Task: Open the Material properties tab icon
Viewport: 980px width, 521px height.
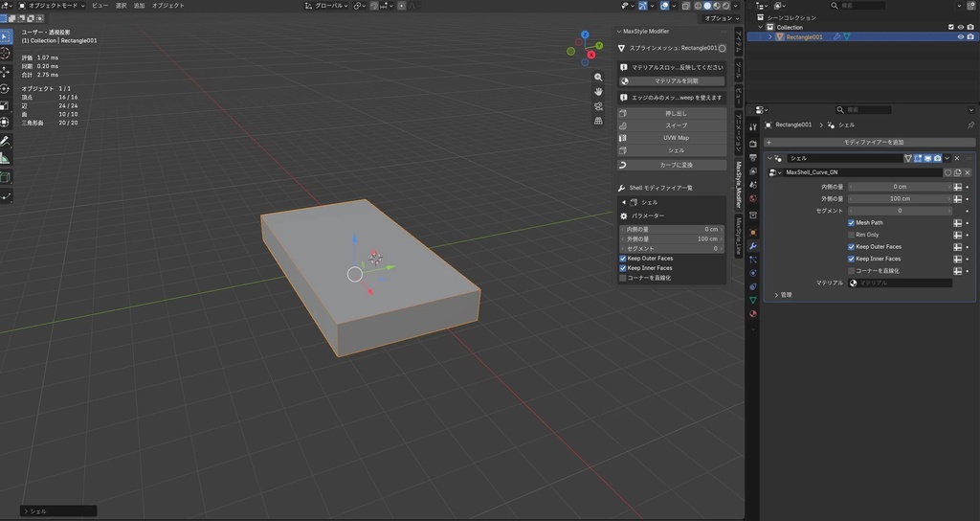Action: click(753, 314)
